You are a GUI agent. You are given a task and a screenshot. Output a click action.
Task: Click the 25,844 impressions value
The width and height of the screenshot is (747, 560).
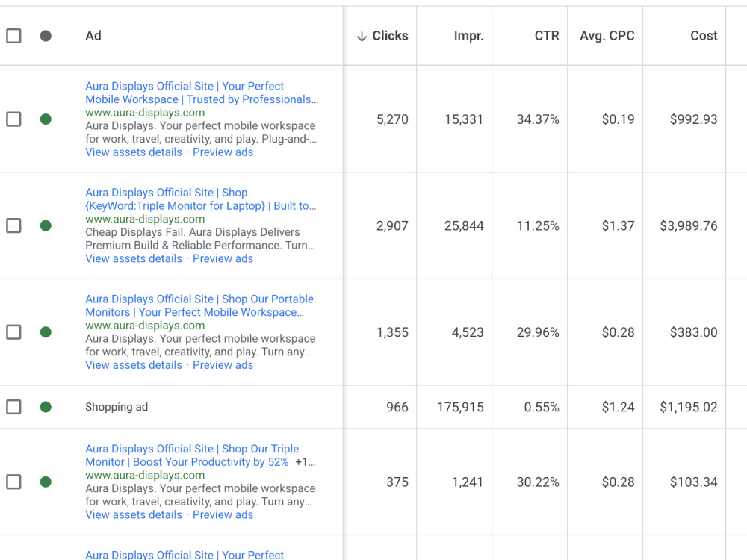[464, 225]
